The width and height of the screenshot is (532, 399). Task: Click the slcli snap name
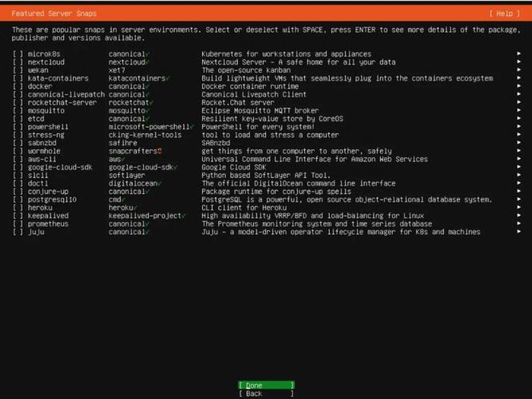38,176
